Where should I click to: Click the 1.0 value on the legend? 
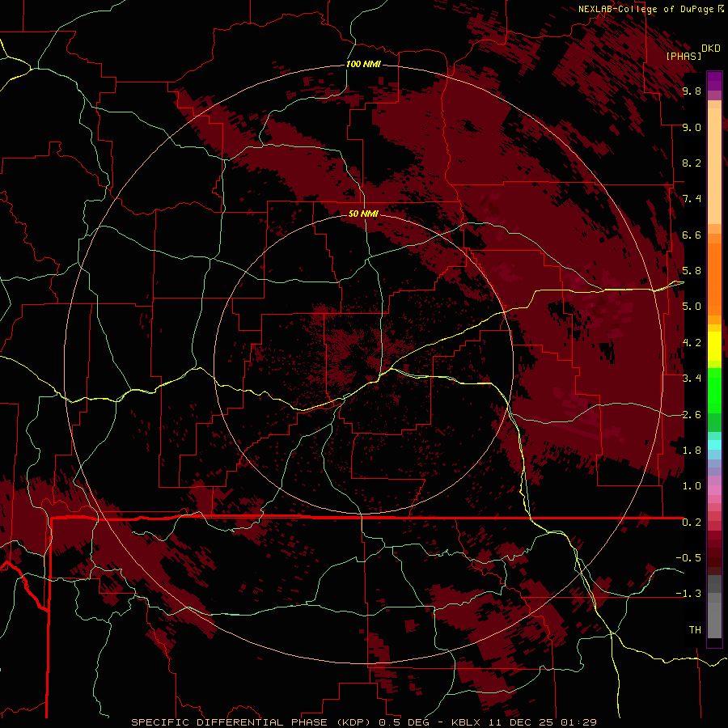pyautogui.click(x=692, y=486)
